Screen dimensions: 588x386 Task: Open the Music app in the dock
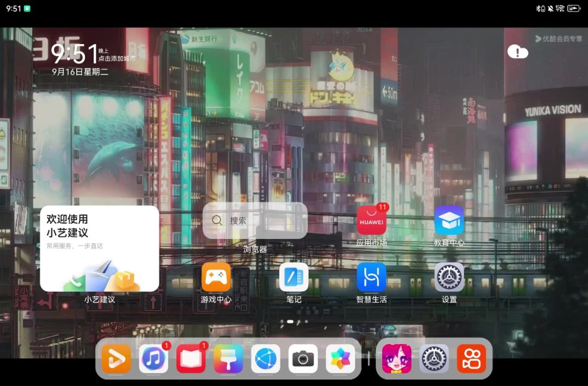[x=154, y=359]
